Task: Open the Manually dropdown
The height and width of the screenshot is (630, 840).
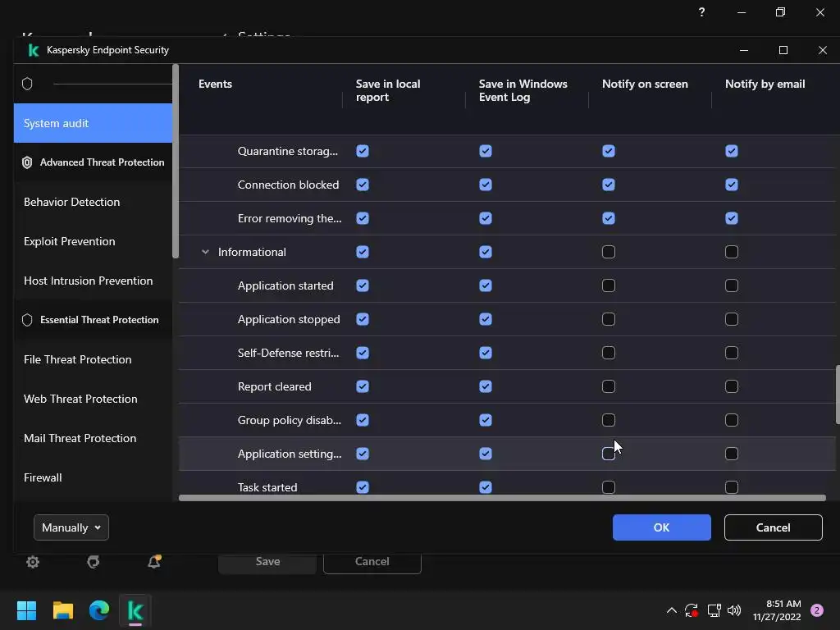Action: 71,527
